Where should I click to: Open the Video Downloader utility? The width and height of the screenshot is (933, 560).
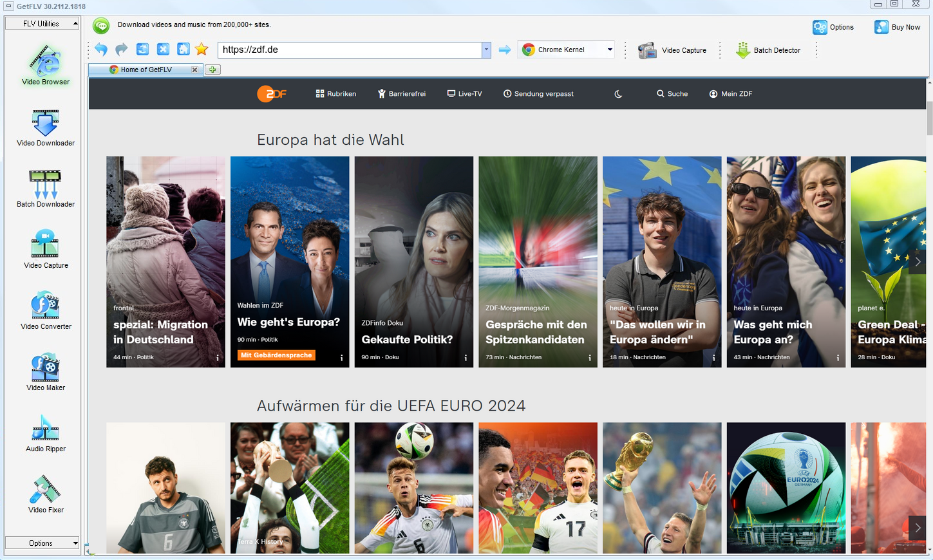tap(45, 127)
